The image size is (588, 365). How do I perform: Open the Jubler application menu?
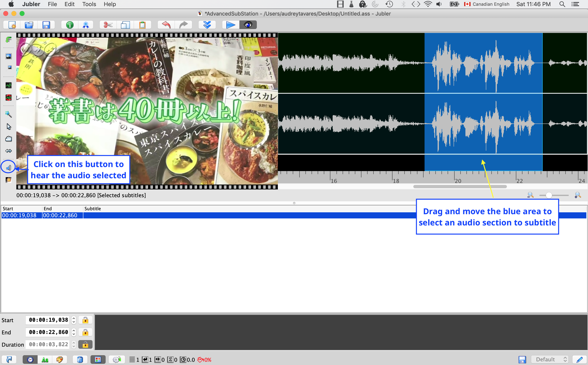pyautogui.click(x=31, y=4)
